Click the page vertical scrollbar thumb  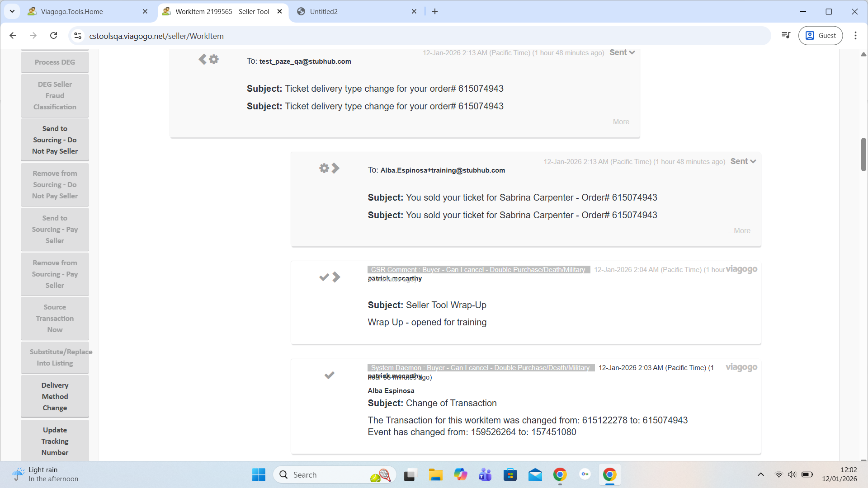tap(863, 155)
